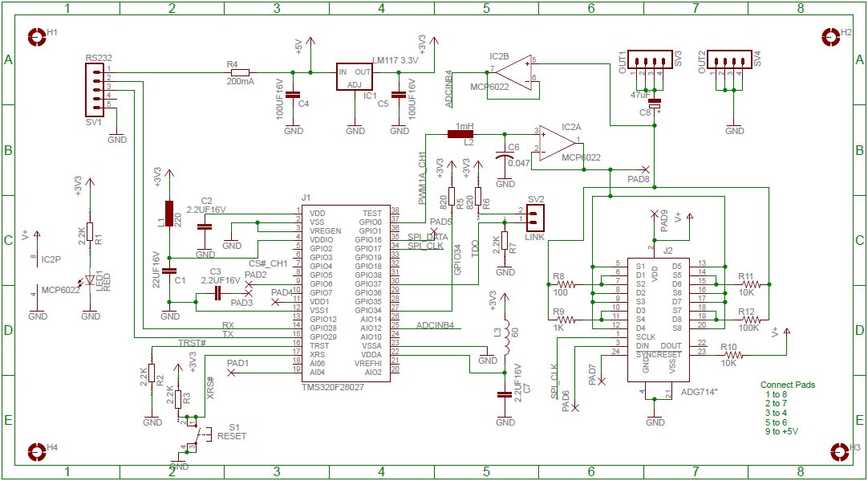Select the H1 mounting hole symbol
Screen dimensions: 868x481
click(37, 37)
